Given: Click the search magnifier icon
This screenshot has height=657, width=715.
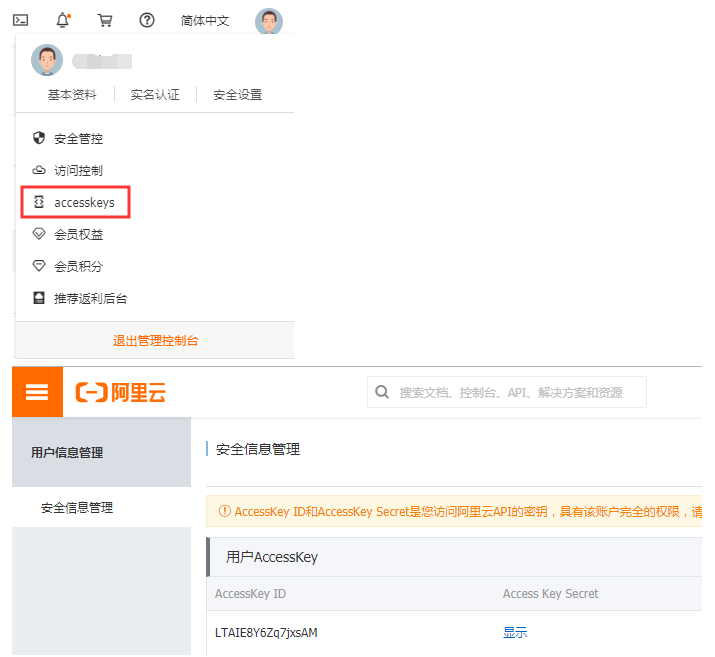Looking at the screenshot, I should coord(382,392).
